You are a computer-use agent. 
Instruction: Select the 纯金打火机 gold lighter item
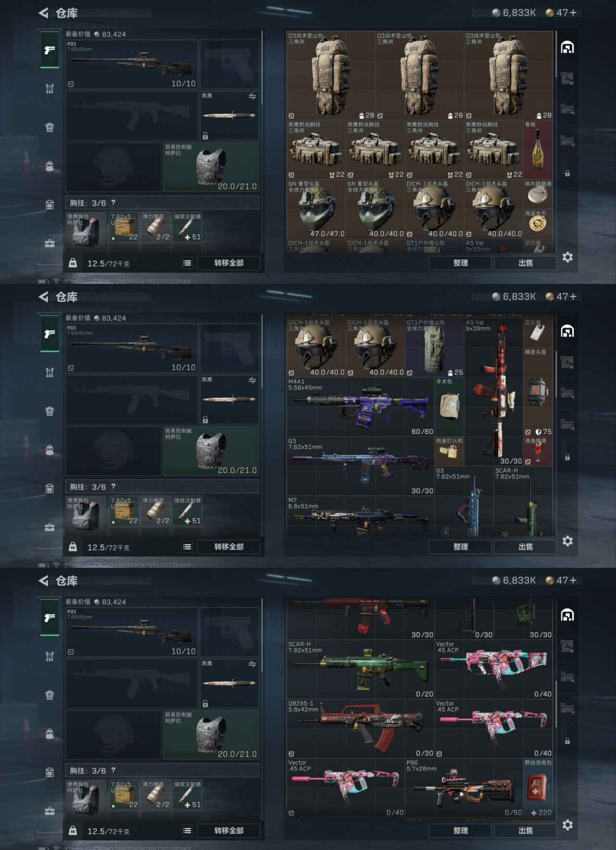pos(449,451)
